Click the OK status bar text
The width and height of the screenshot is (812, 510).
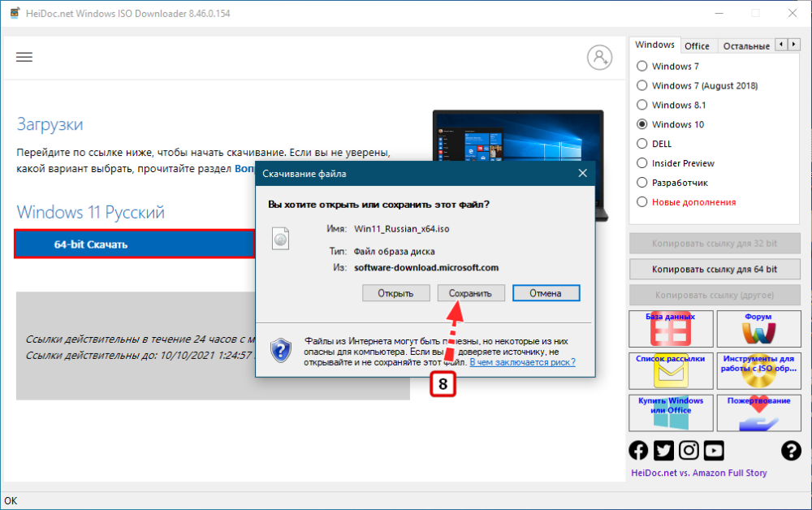pyautogui.click(x=11, y=501)
